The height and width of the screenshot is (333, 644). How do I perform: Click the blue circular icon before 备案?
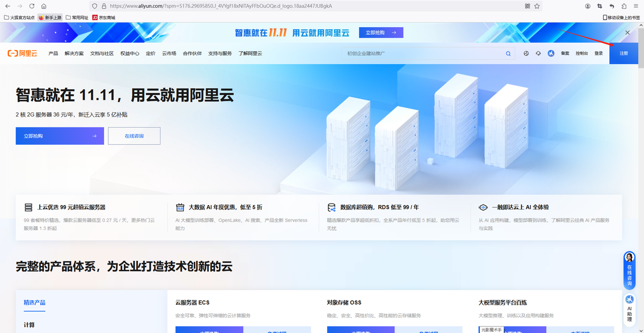pos(551,53)
